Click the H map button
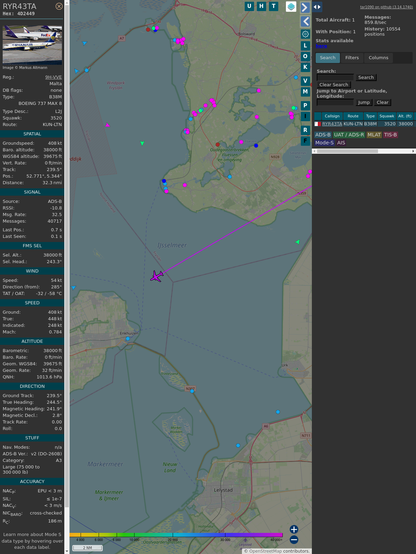This screenshot has width=416, height=554. point(261,6)
